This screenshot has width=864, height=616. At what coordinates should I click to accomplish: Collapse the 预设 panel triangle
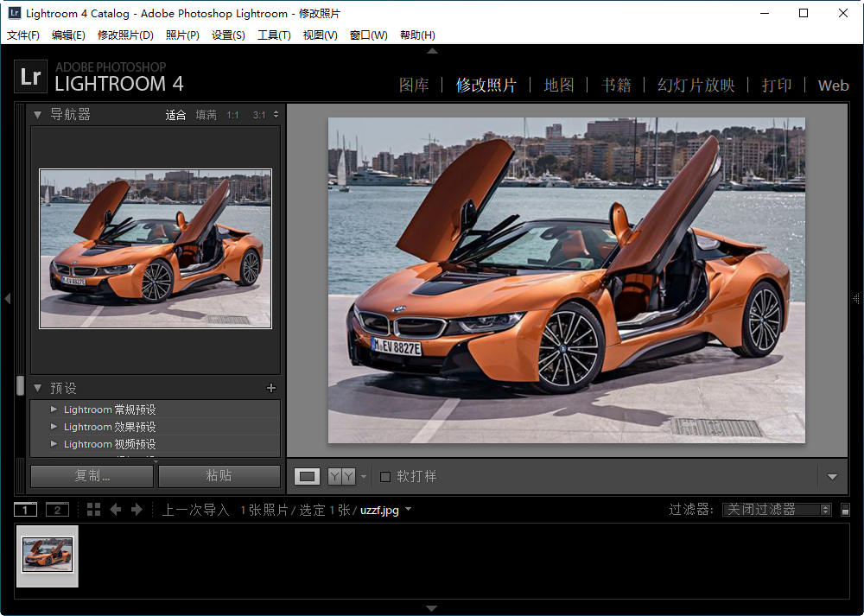[37, 388]
